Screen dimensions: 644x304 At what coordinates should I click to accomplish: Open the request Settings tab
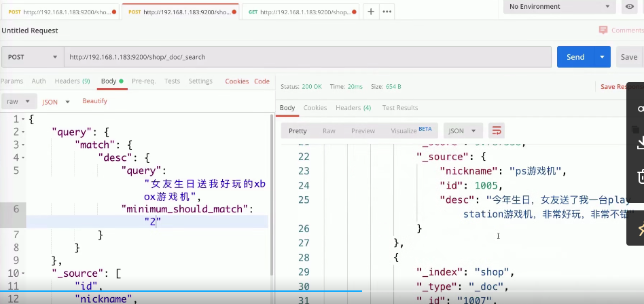click(200, 81)
